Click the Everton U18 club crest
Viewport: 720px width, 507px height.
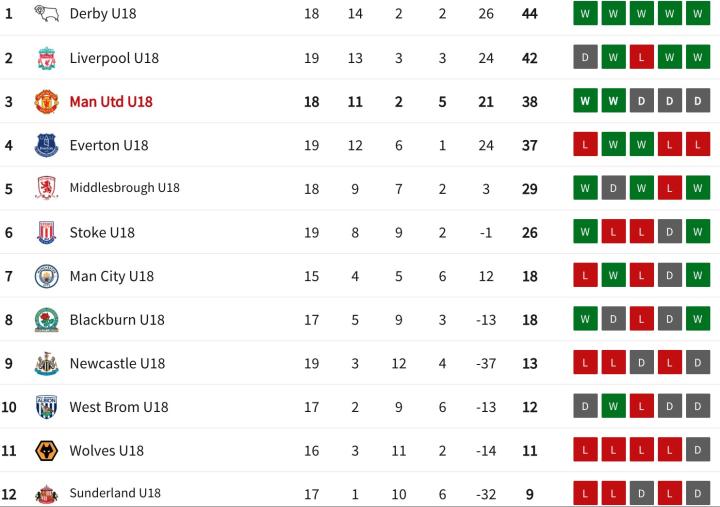[46, 145]
